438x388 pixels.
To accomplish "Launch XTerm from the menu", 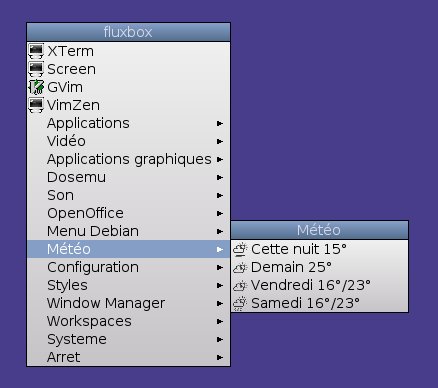I will pyautogui.click(x=128, y=51).
